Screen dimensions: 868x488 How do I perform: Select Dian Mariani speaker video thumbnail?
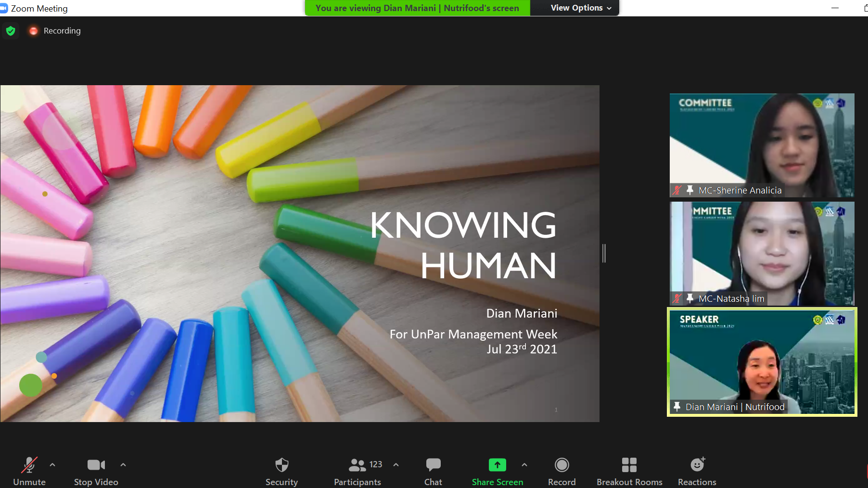tap(762, 362)
